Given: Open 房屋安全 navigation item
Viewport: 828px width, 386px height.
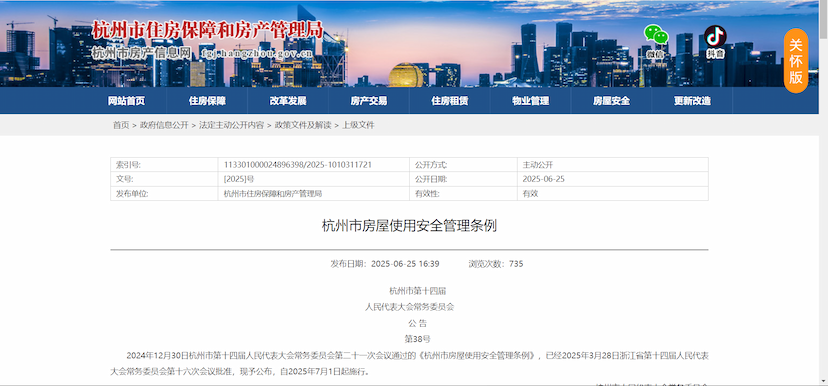Looking at the screenshot, I should pos(611,101).
